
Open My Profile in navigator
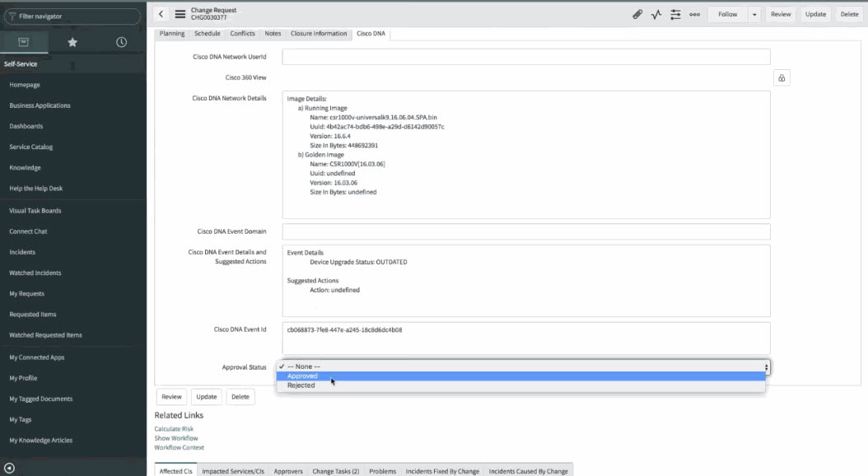(23, 378)
